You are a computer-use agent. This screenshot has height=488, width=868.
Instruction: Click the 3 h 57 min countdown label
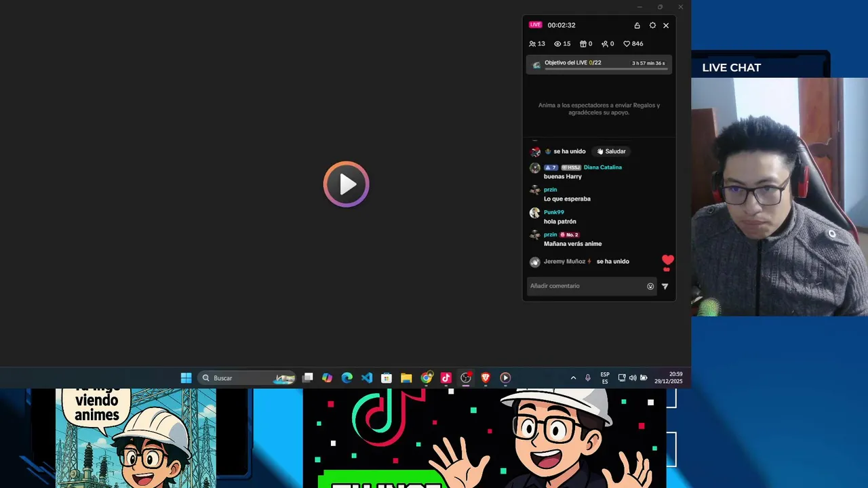click(648, 63)
